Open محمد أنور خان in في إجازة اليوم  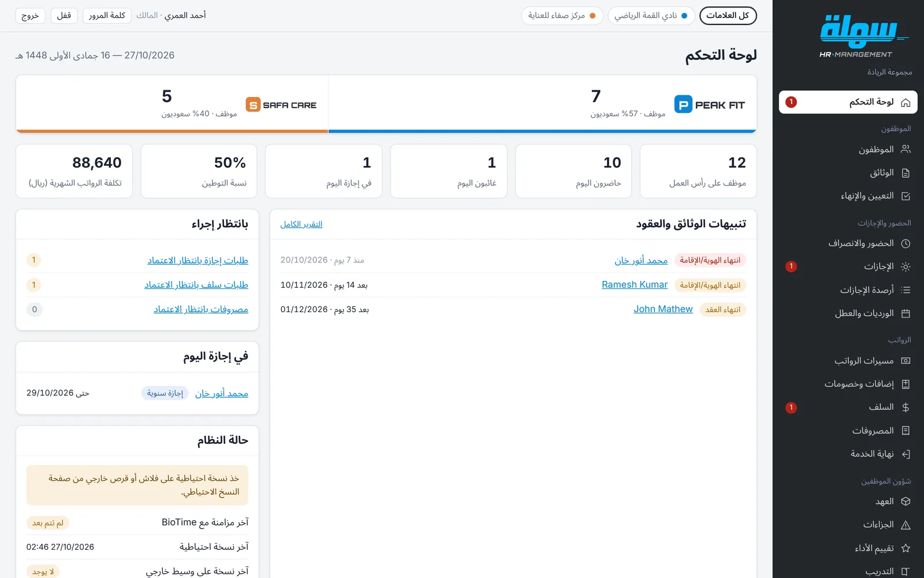pyautogui.click(x=222, y=394)
